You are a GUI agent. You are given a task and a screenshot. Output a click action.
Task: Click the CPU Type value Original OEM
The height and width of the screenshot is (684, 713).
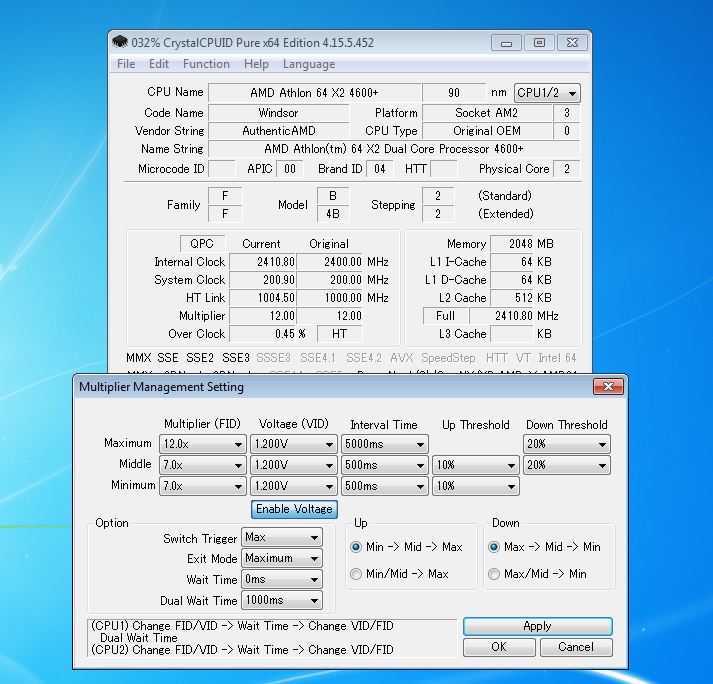[x=487, y=131]
